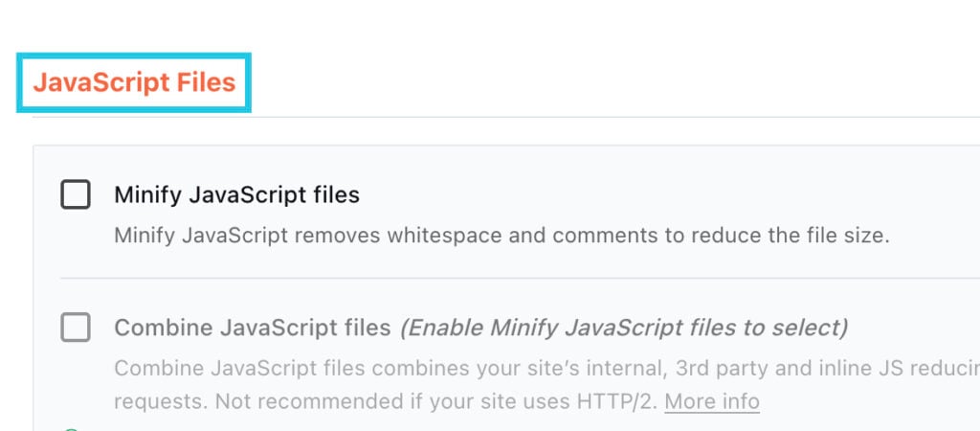980x431 pixels.
Task: Click the Combine JavaScript files combines description
Action: point(546,384)
